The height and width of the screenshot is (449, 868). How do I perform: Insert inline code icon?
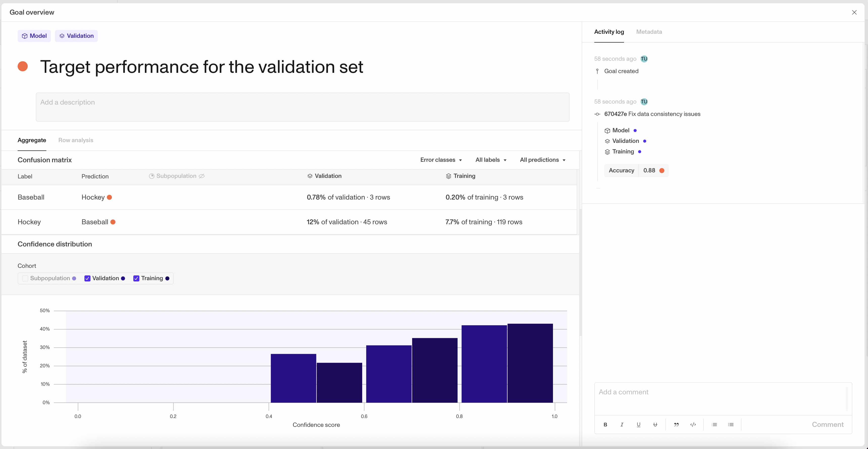coord(693,424)
